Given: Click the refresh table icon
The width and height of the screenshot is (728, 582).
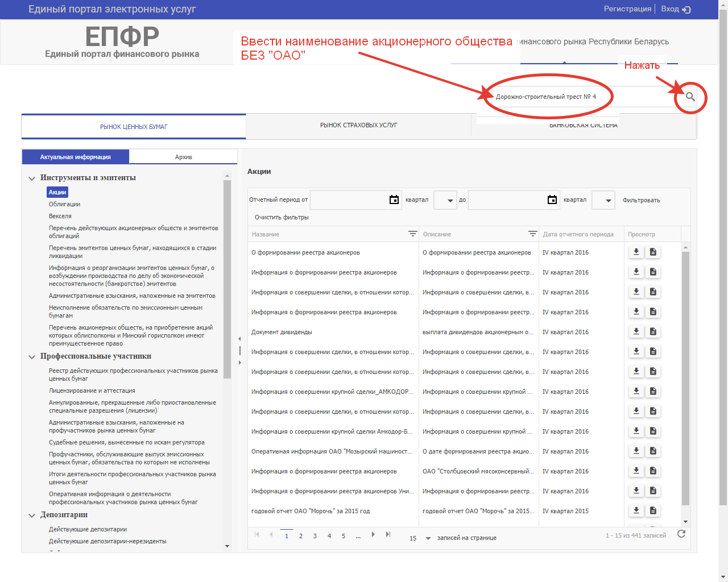Looking at the screenshot, I should pyautogui.click(x=681, y=534).
